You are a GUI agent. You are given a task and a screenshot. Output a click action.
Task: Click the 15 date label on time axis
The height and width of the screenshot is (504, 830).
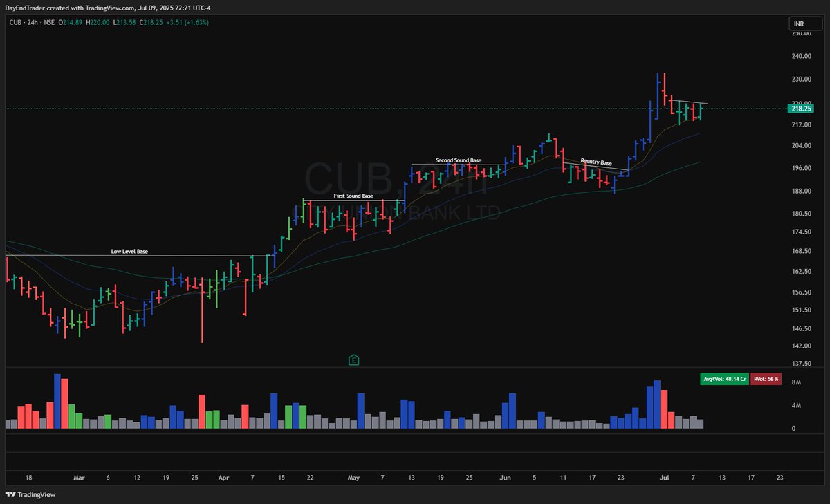(x=282, y=478)
